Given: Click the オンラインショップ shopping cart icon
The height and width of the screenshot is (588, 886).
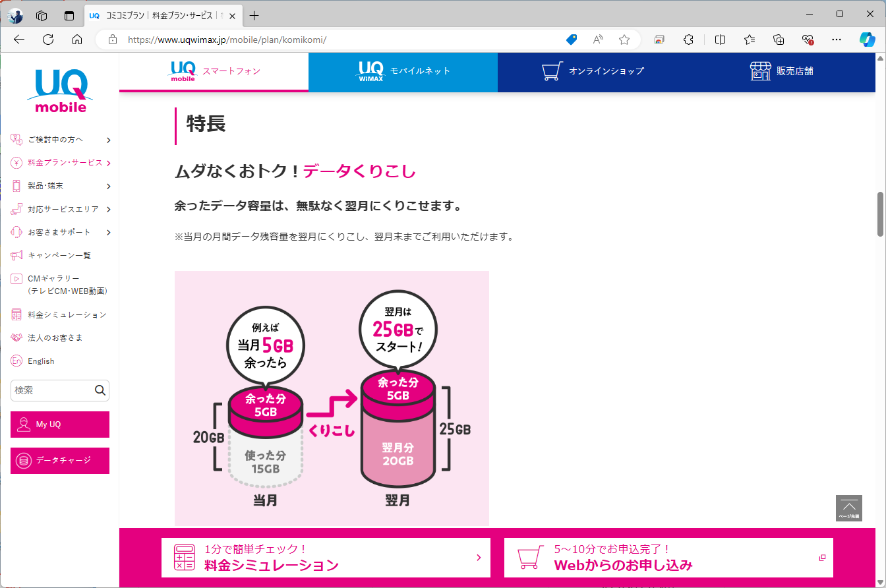Looking at the screenshot, I should pyautogui.click(x=551, y=71).
